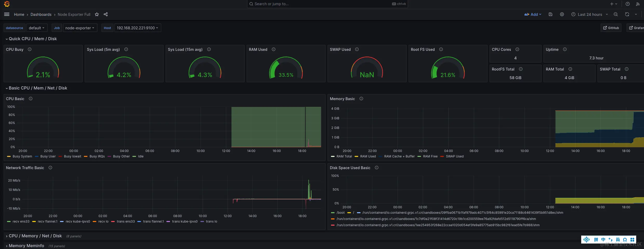Open the news feed icon

[x=638, y=4]
